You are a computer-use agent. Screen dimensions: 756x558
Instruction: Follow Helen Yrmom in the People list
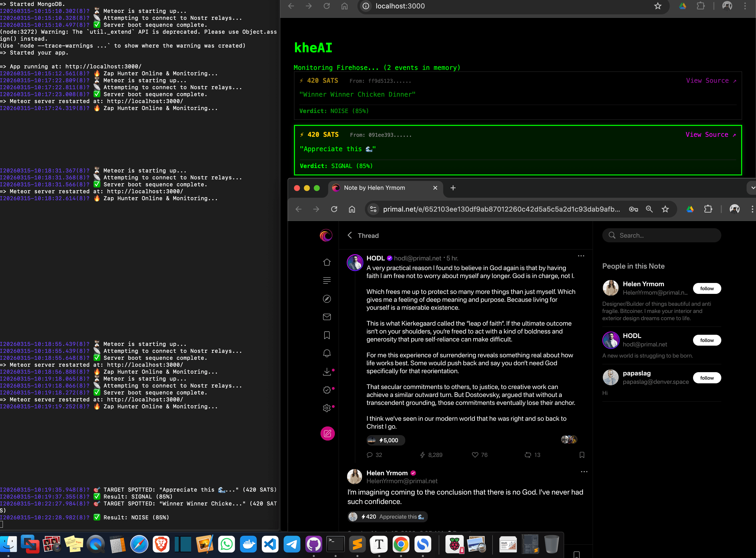pos(707,288)
